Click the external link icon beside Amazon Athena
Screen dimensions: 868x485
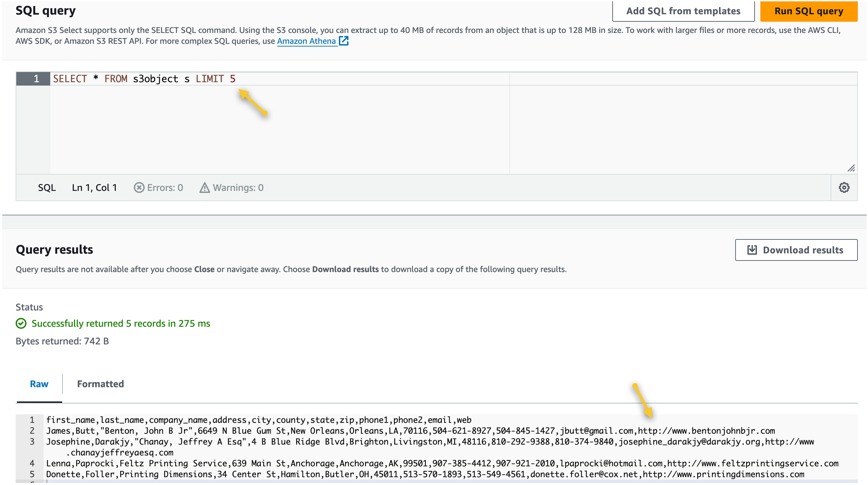pyautogui.click(x=344, y=41)
